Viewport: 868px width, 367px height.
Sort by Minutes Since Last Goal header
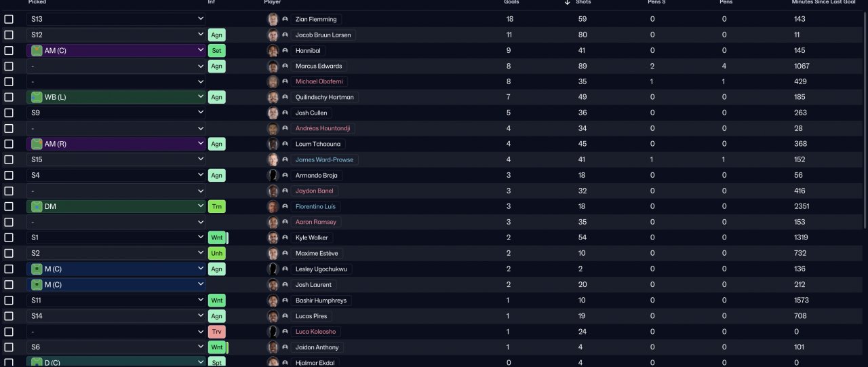click(x=823, y=2)
